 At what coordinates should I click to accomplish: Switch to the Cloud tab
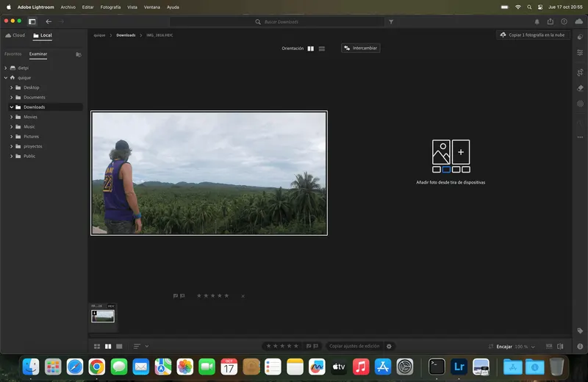coord(15,35)
